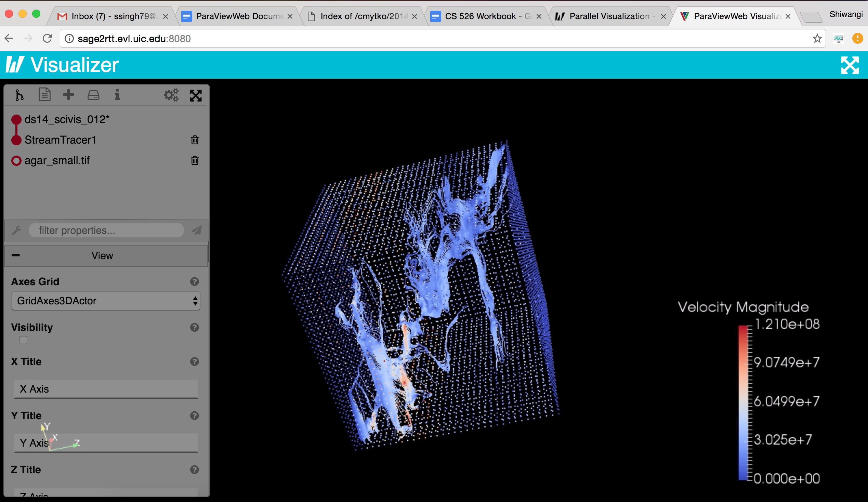The height and width of the screenshot is (502, 868).
Task: Open Y Title help icon
Action: [195, 415]
